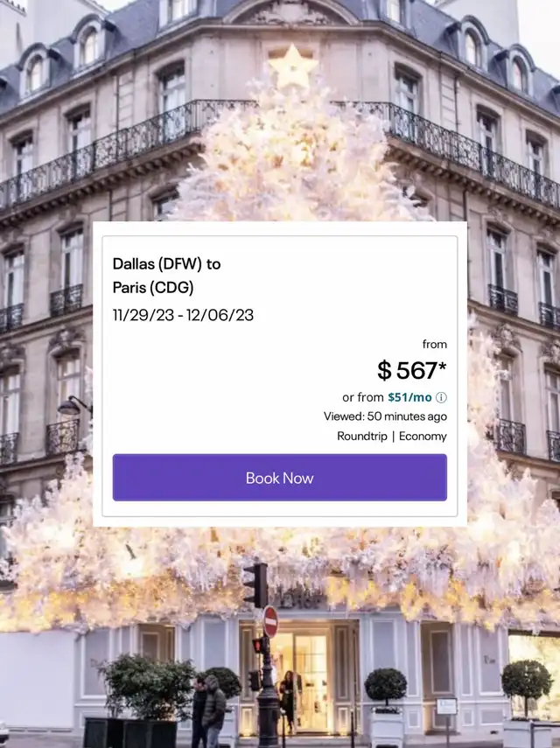Click the Economy cabin class label
The height and width of the screenshot is (748, 560).
(423, 436)
